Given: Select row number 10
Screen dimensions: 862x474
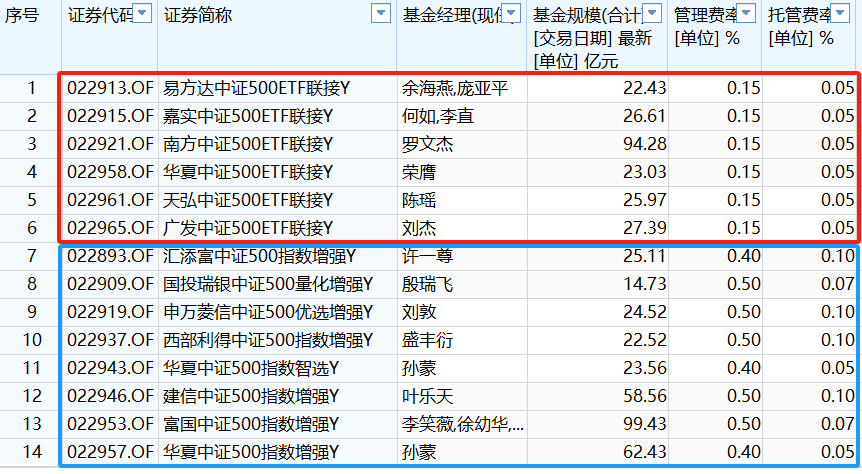Looking at the screenshot, I should pos(32,340).
